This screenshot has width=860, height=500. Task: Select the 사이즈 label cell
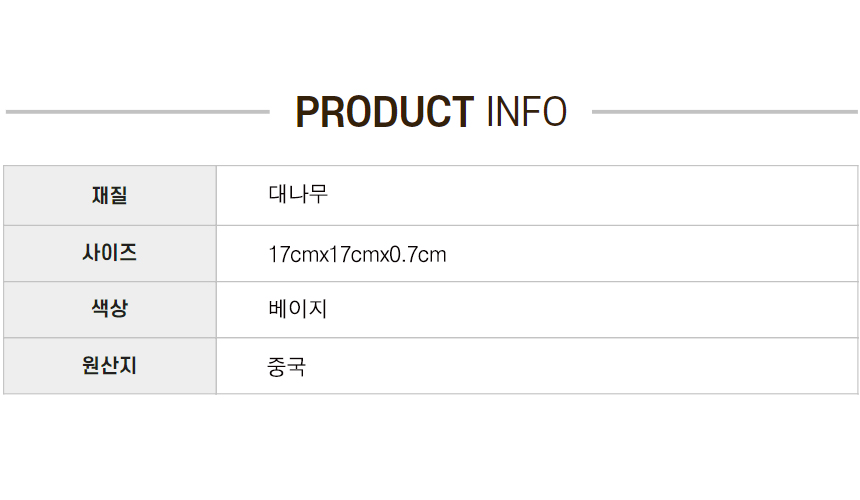(x=110, y=253)
